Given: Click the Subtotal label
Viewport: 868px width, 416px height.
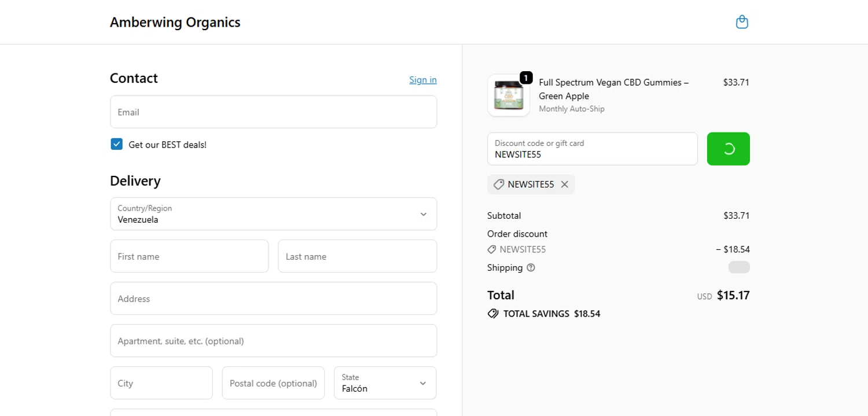Looking at the screenshot, I should tap(504, 216).
